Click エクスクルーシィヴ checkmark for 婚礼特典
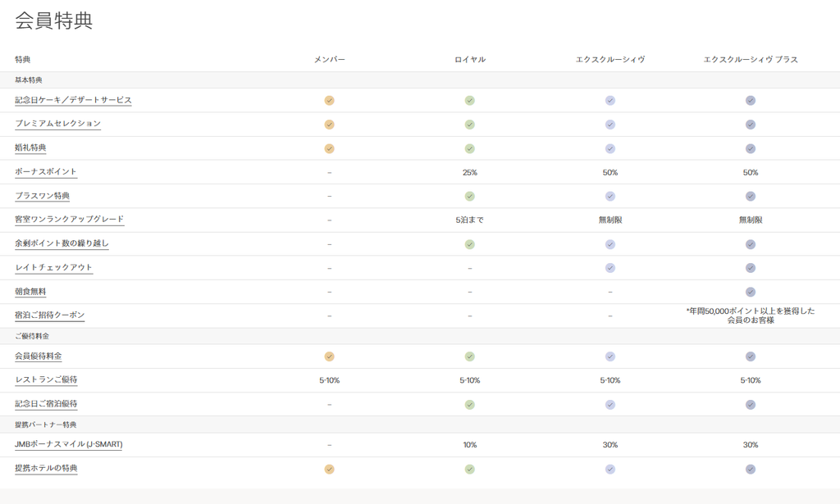Image resolution: width=840 pixels, height=504 pixels. pos(610,148)
